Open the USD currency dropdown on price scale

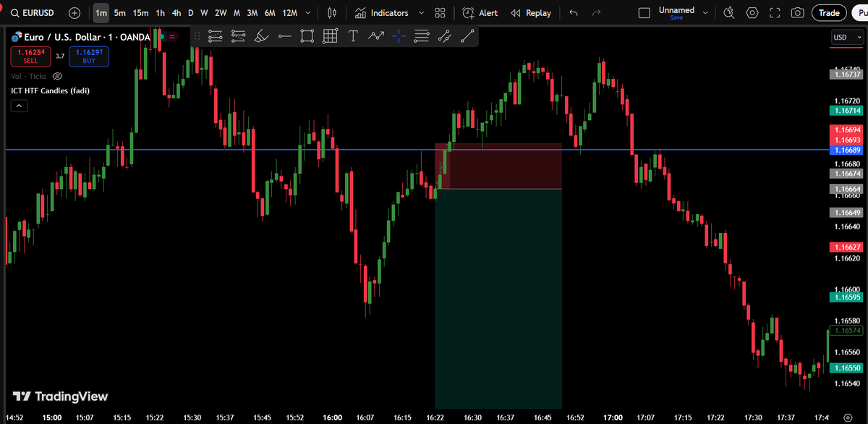pos(846,37)
